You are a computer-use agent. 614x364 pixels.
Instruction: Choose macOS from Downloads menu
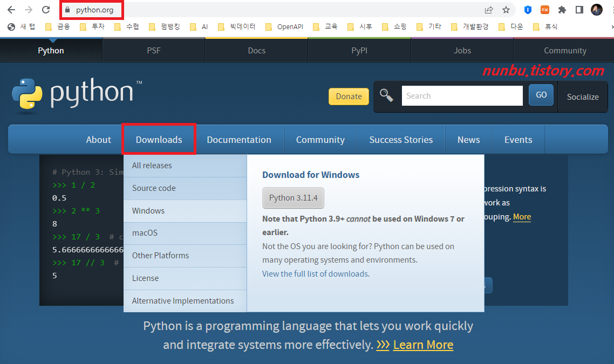(185, 233)
